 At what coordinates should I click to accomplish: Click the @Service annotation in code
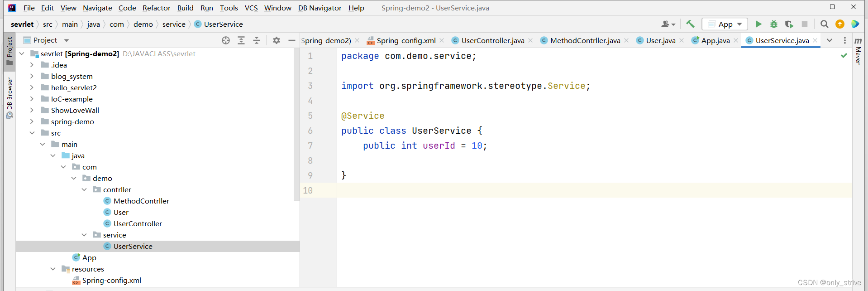tap(362, 116)
